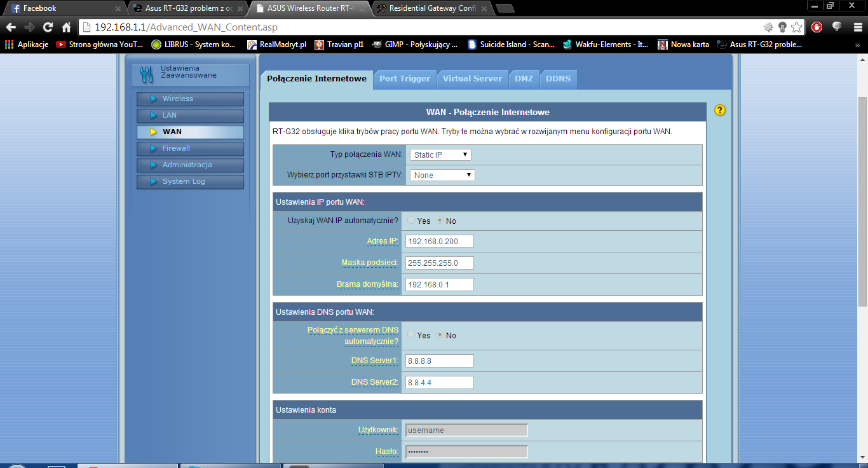Image resolution: width=868 pixels, height=468 pixels.
Task: Switch to the Asus RT-G32 problem browser tab
Action: pos(187,9)
